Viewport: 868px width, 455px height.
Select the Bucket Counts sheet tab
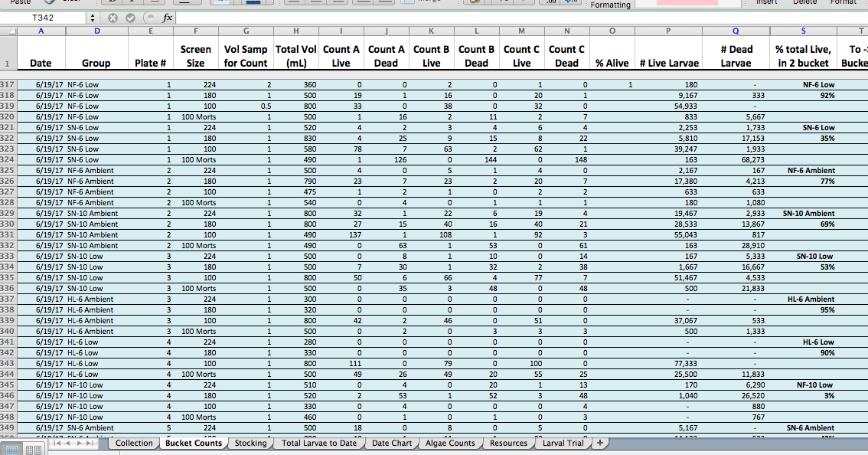194,443
